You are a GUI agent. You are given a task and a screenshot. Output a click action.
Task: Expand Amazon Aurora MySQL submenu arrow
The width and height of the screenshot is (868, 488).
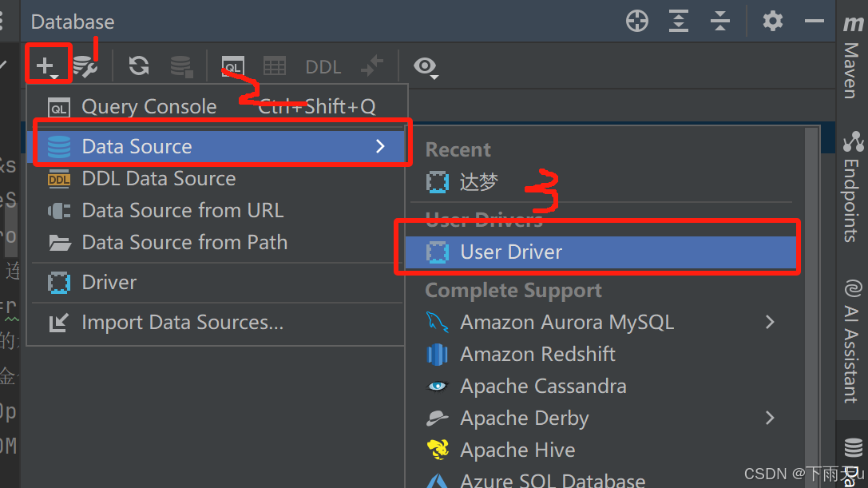tap(770, 322)
